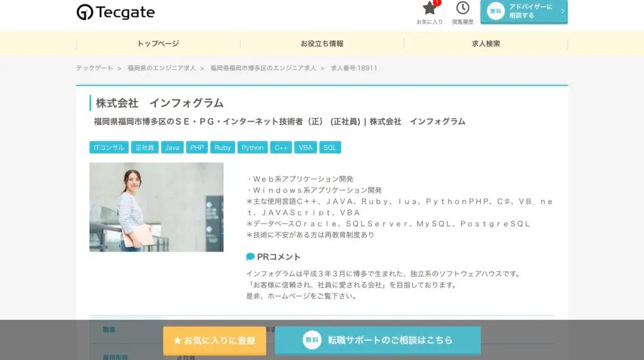
Task: Click お気に入りに登録 button
Action: (214, 341)
